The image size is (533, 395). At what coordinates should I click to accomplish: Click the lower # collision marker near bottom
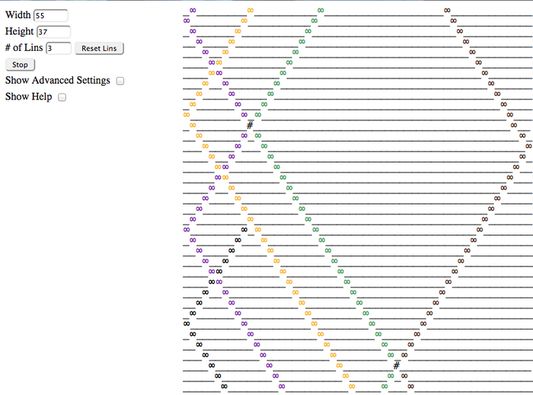point(396,365)
